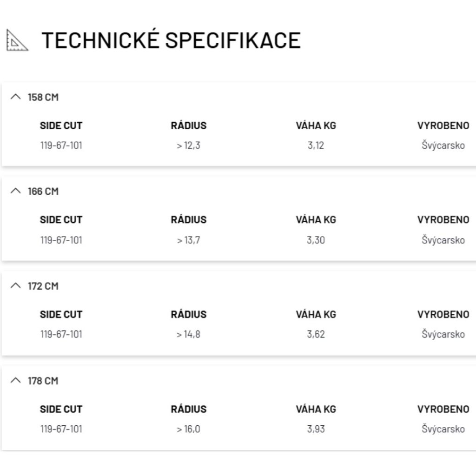This screenshot has height=476, width=476.
Task: Click the 178 CM section title
Action: coord(43,381)
